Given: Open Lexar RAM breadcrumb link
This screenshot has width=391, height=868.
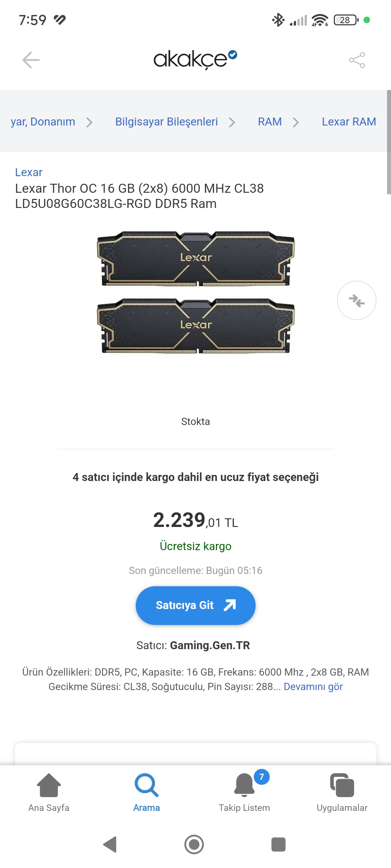Looking at the screenshot, I should pos(349,122).
